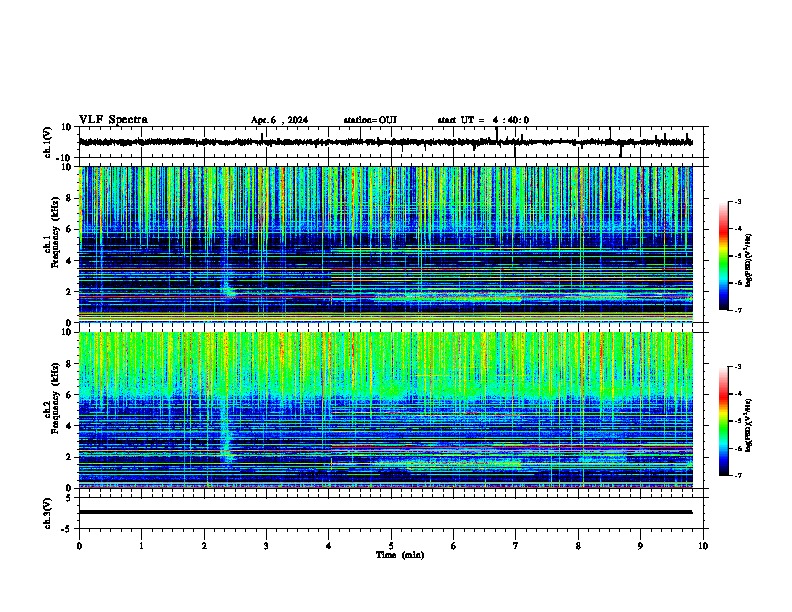Viewport: 792px width, 612px height.
Task: Click the time axis tick label "3"
Action: [266, 546]
